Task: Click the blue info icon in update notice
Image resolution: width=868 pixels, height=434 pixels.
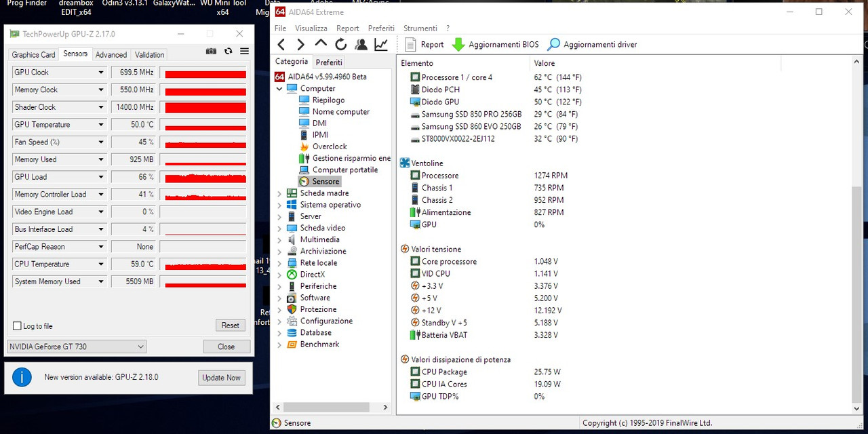Action: tap(22, 377)
